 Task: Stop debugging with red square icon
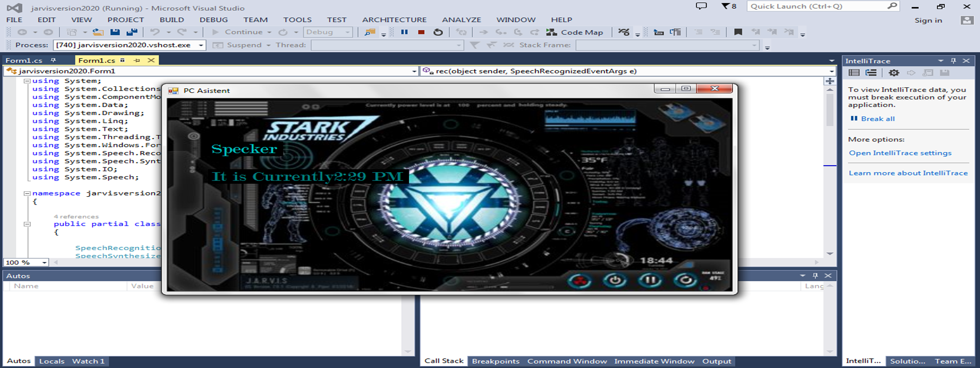[421, 32]
